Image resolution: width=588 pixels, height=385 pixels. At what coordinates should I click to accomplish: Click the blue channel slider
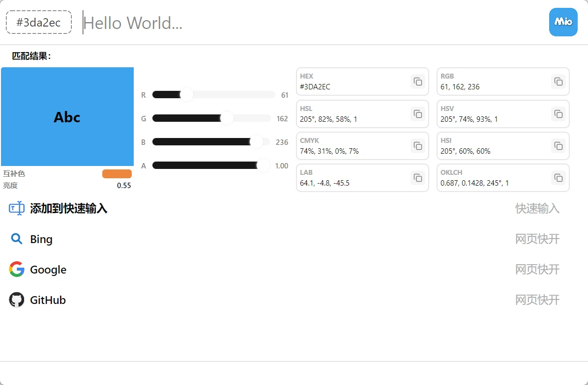(211, 142)
